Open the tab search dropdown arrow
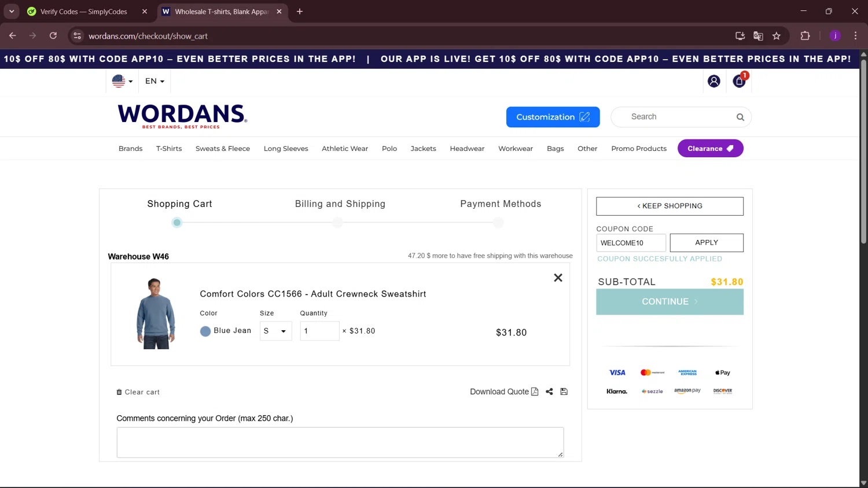This screenshot has height=488, width=868. [12, 12]
